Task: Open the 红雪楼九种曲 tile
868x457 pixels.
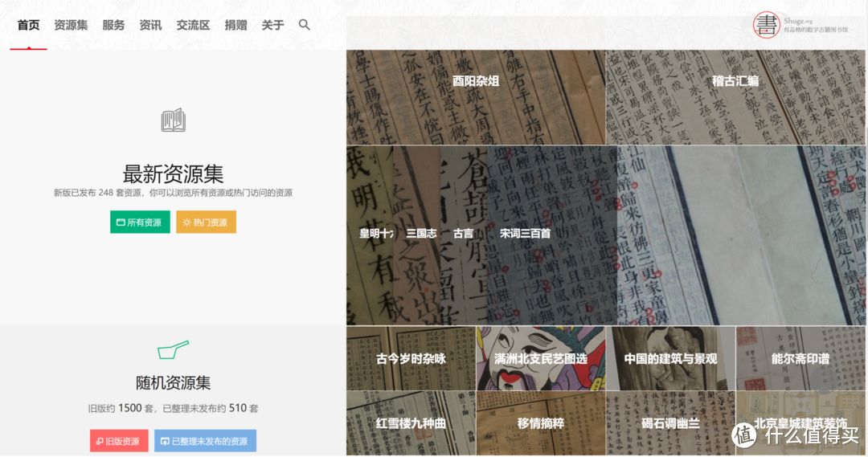Action: [411, 423]
